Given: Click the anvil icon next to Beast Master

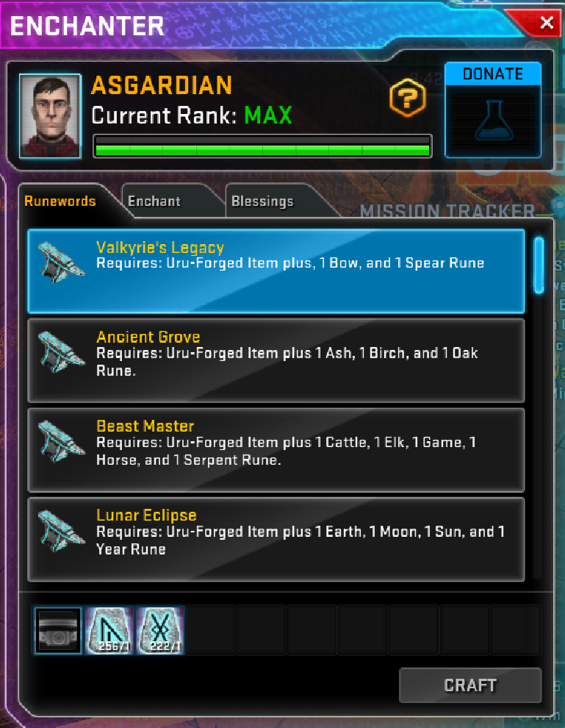Looking at the screenshot, I should click(x=61, y=441).
